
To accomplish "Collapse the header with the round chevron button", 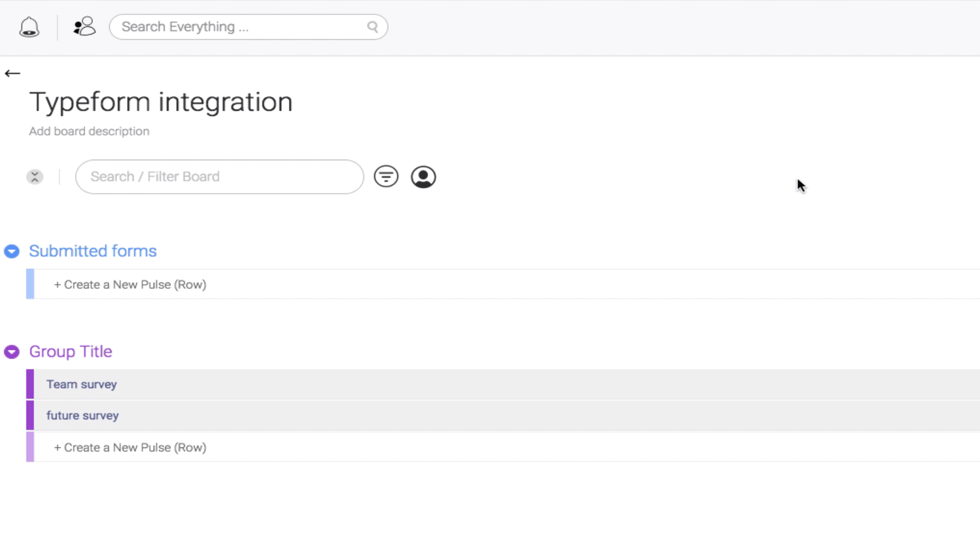I will [x=35, y=177].
